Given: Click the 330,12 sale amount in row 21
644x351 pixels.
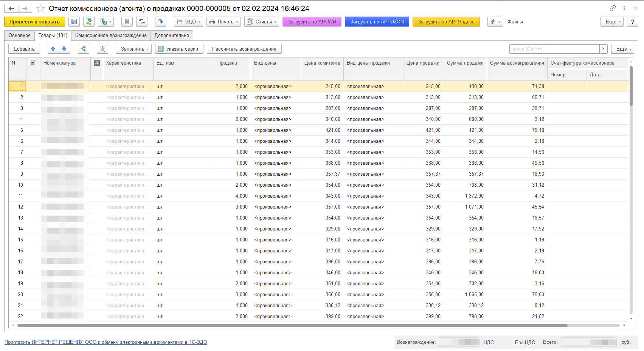Looking at the screenshot, I should (465, 306).
